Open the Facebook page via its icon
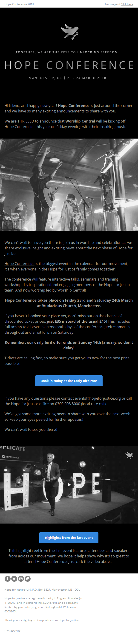 (7, 579)
